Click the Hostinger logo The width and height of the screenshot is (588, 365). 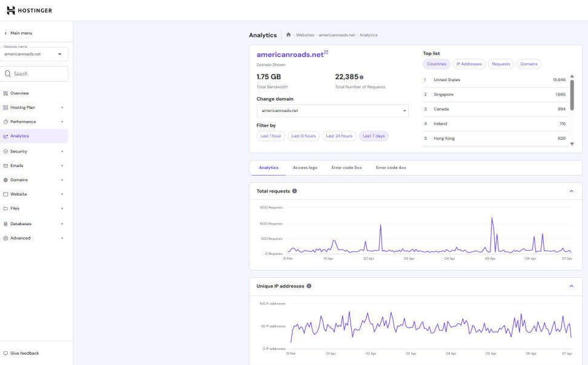point(29,10)
